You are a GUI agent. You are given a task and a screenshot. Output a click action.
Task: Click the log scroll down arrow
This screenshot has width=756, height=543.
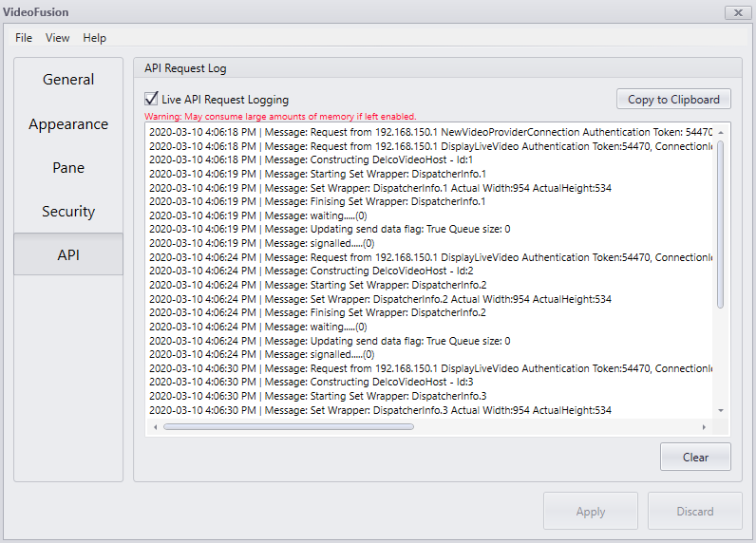[x=721, y=410]
